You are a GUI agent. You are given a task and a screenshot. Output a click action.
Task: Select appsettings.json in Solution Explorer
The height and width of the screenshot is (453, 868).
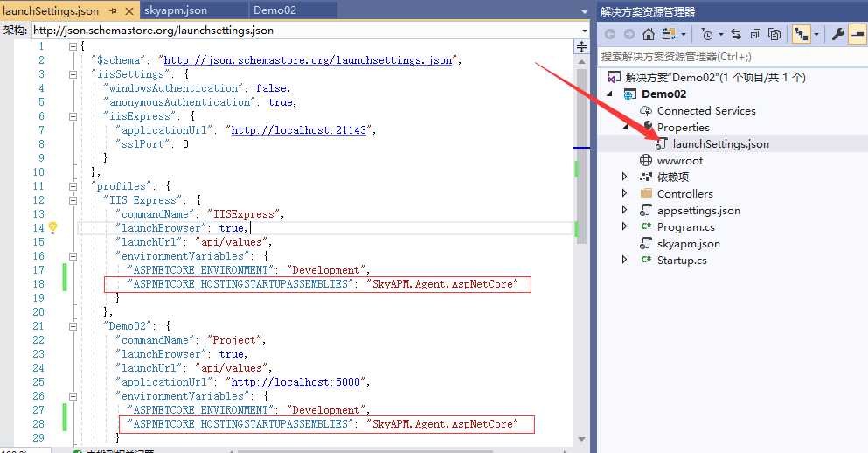point(698,211)
